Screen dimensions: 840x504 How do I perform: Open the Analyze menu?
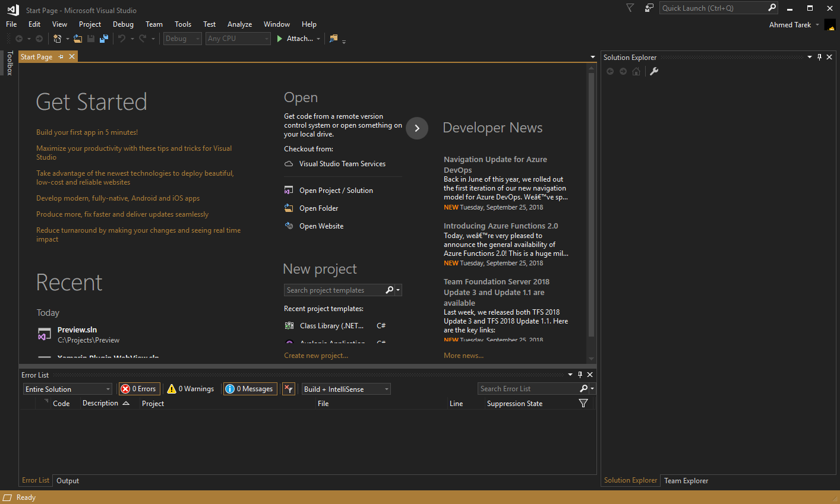239,24
